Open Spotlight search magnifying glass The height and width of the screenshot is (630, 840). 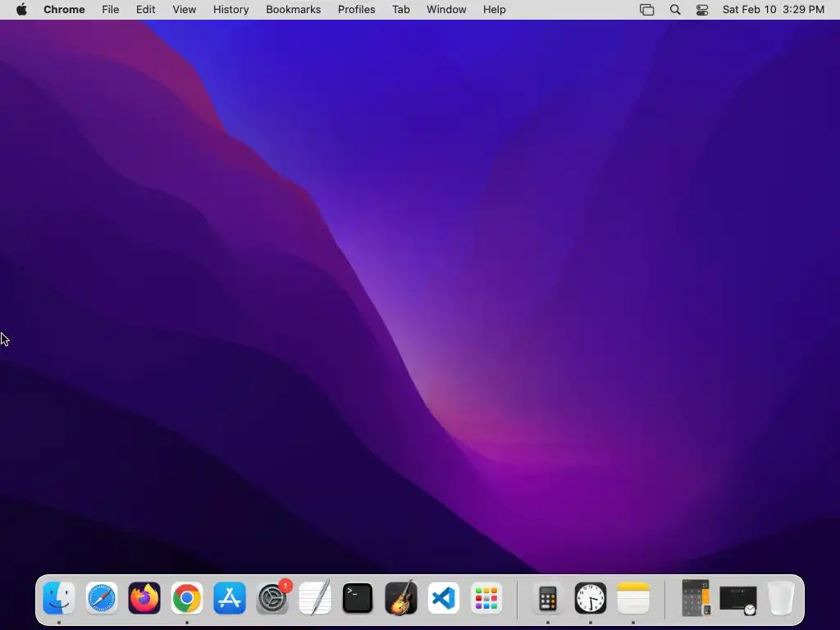coord(675,10)
